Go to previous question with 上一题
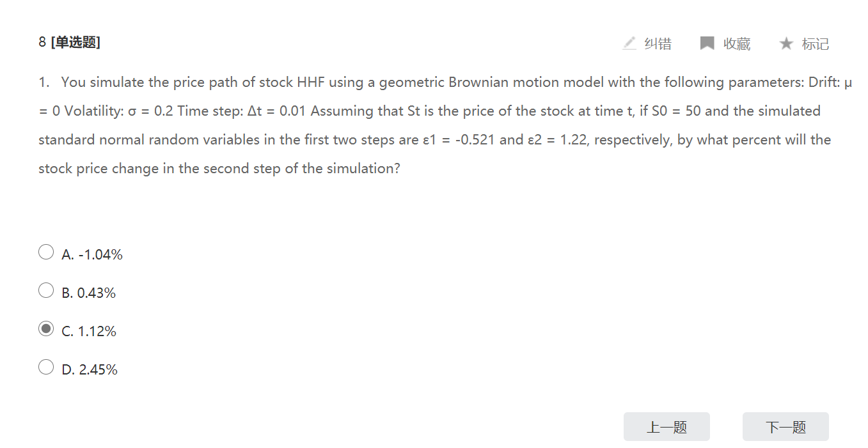The height and width of the screenshot is (448, 868). 667,427
